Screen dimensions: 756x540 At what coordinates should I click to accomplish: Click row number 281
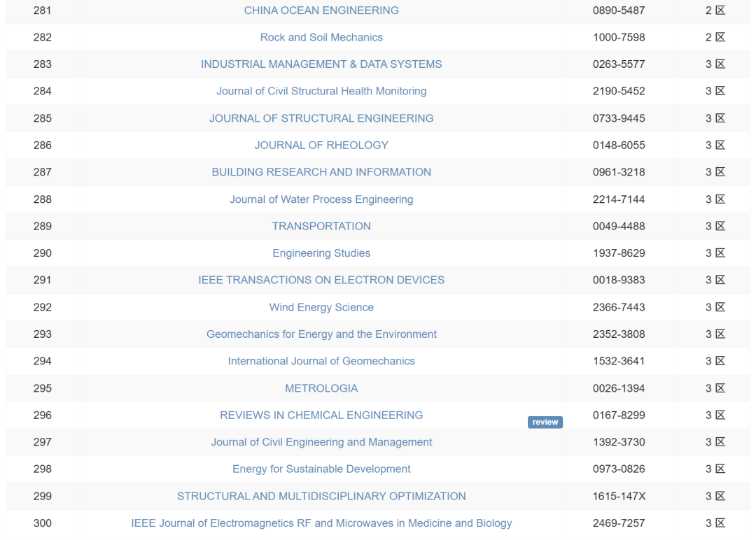43,10
